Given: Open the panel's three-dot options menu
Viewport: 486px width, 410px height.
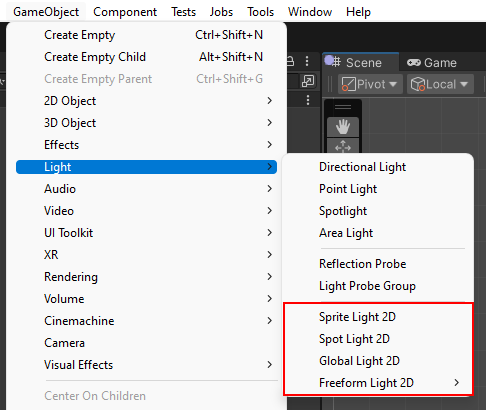Looking at the screenshot, I should (307, 61).
